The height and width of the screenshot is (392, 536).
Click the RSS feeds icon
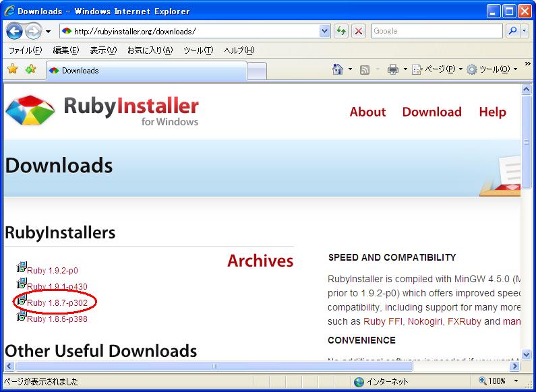pyautogui.click(x=365, y=70)
